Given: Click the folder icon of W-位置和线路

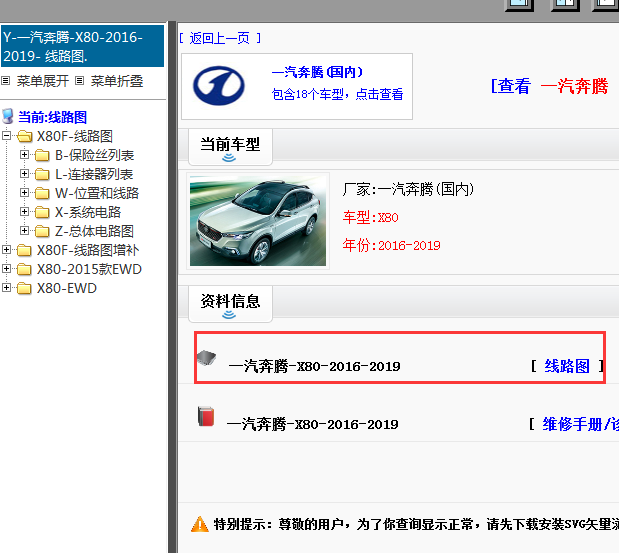Looking at the screenshot, I should tap(42, 193).
